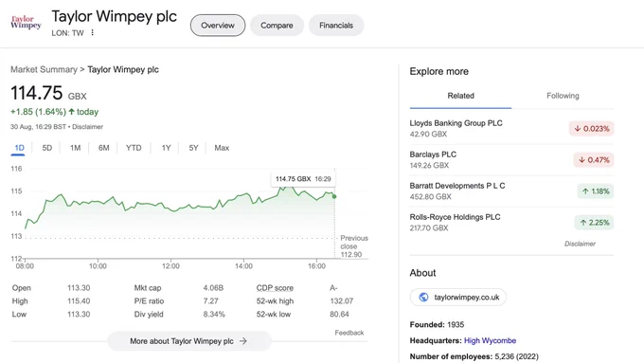Click the Feedback link under the stats
The image size is (644, 363).
tap(349, 333)
